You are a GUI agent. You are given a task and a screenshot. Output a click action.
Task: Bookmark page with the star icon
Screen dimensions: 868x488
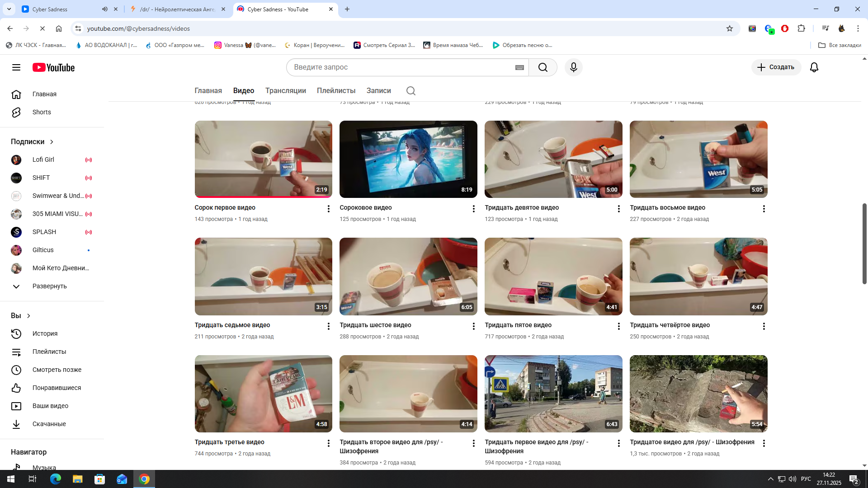729,28
